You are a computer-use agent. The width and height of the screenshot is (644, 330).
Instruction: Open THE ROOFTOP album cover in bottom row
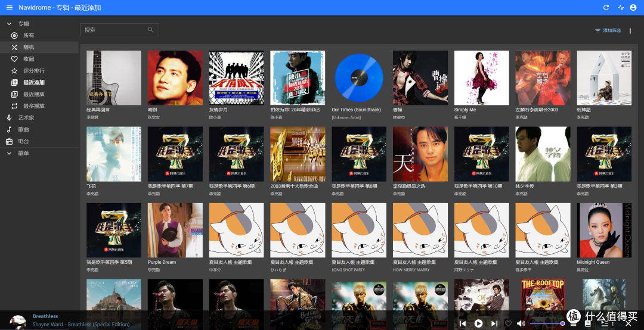(x=543, y=304)
